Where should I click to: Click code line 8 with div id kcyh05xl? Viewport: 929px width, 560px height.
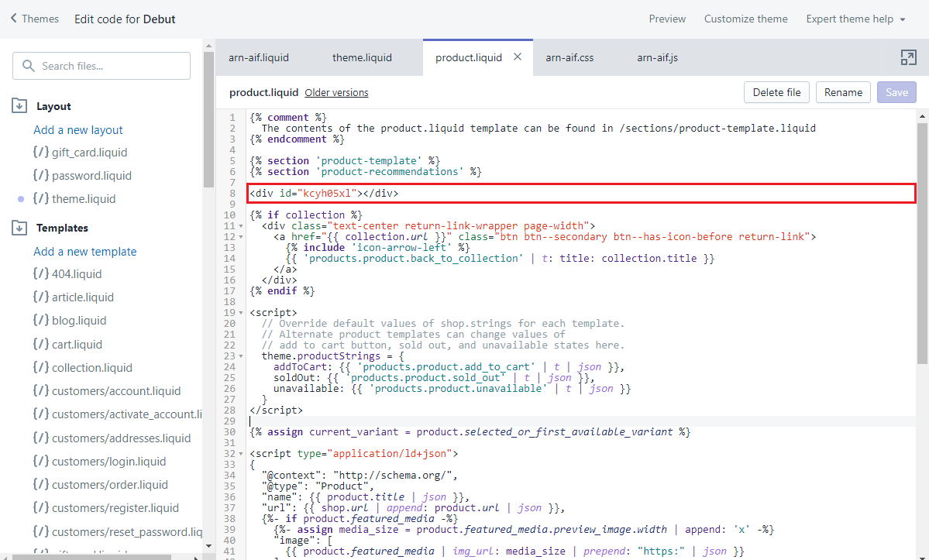click(581, 194)
